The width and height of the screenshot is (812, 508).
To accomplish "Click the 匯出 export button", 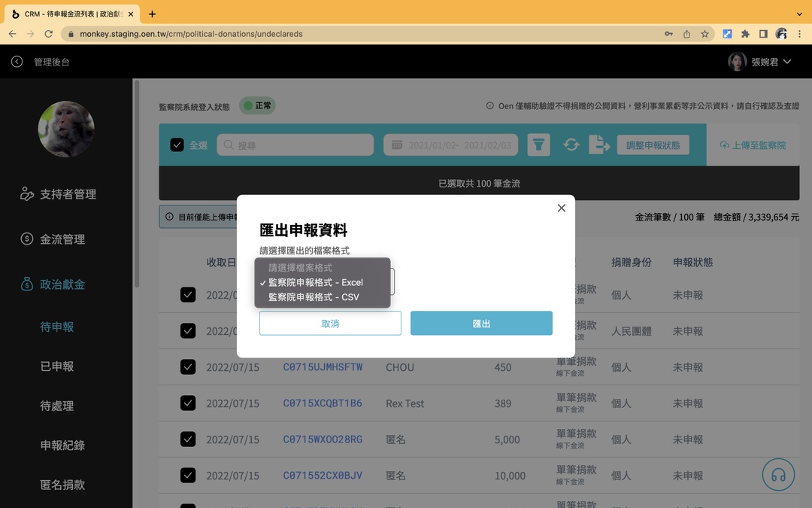I will 481,321.
